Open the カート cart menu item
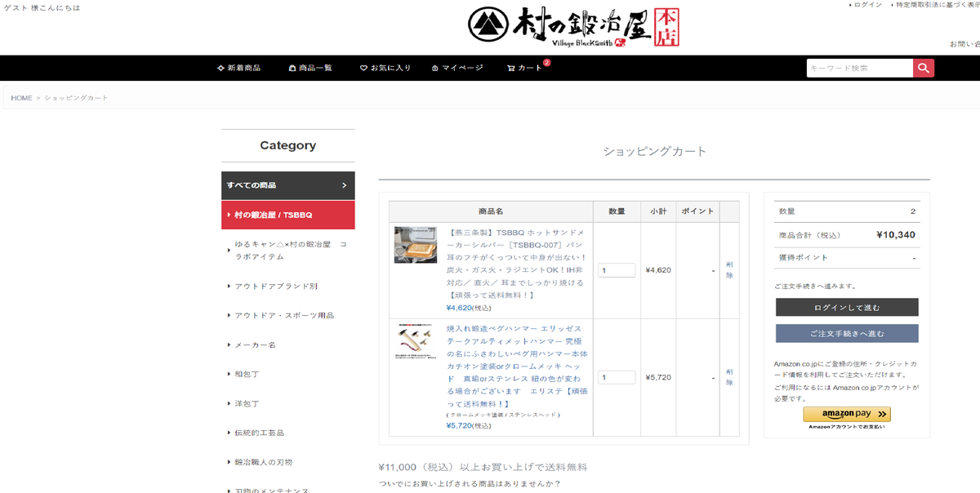Viewport: 980px width, 493px height. tap(524, 68)
